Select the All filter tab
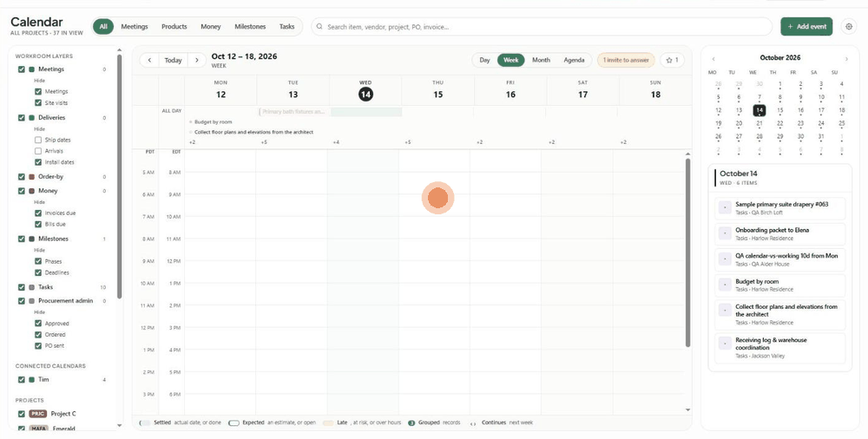 tap(103, 27)
